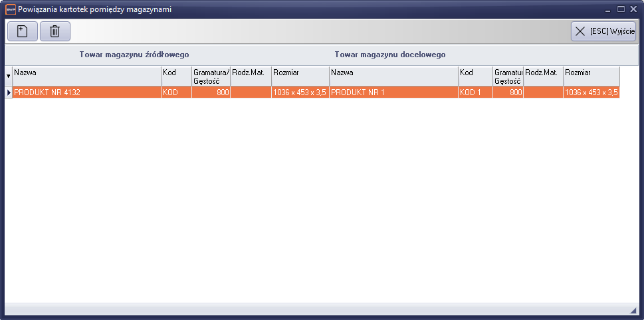Open the grid menu arrow left of the Nazwa header

tap(8, 77)
